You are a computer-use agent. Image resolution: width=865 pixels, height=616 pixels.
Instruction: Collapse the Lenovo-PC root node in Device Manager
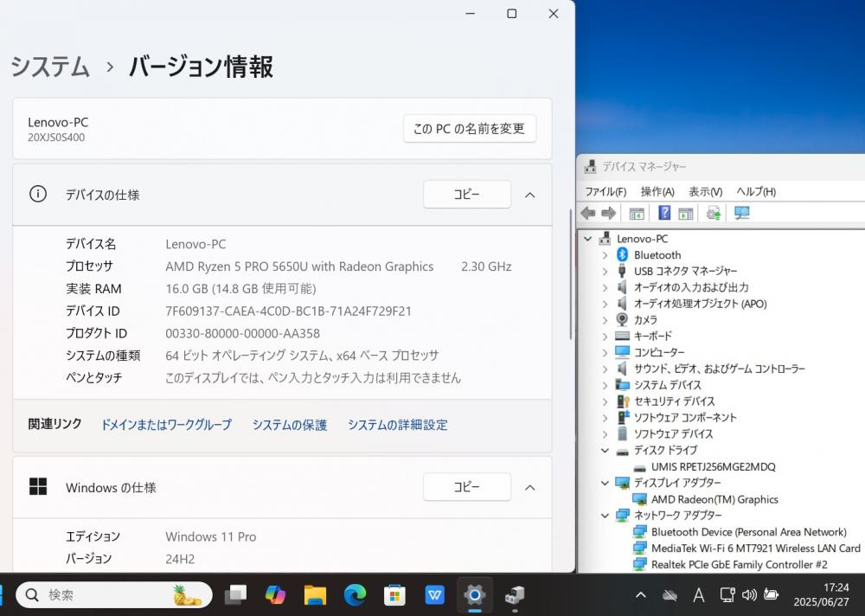pos(588,239)
